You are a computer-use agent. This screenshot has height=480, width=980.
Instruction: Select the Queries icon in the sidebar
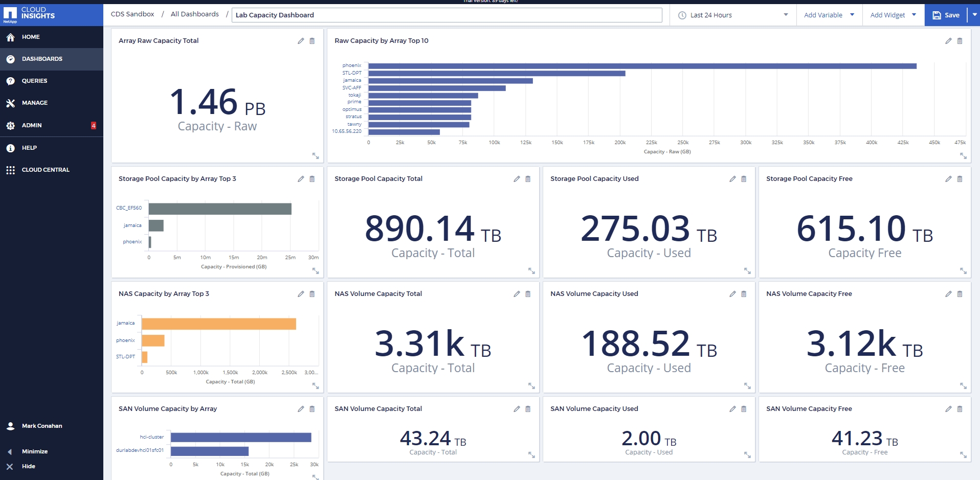pyautogui.click(x=11, y=81)
